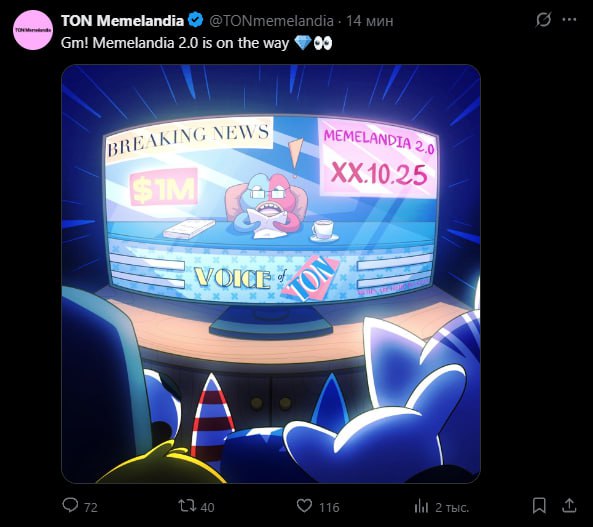Open the TON Memelandia profile avatar
The height and width of the screenshot is (527, 593).
pyautogui.click(x=33, y=30)
